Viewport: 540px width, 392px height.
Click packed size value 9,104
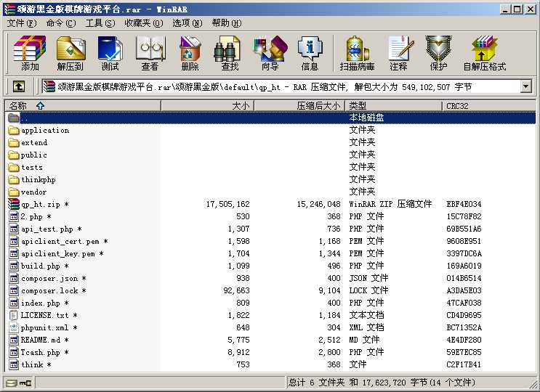[x=329, y=291]
